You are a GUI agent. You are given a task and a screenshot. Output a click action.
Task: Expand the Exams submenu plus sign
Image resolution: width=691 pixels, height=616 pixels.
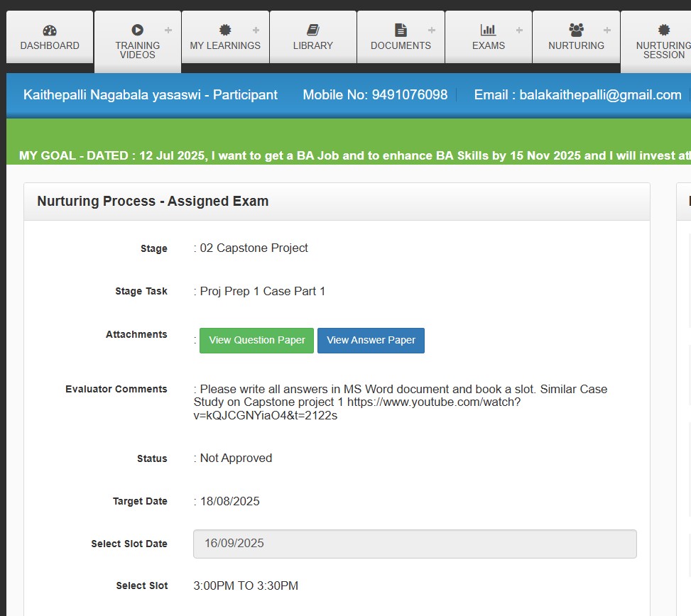(519, 30)
